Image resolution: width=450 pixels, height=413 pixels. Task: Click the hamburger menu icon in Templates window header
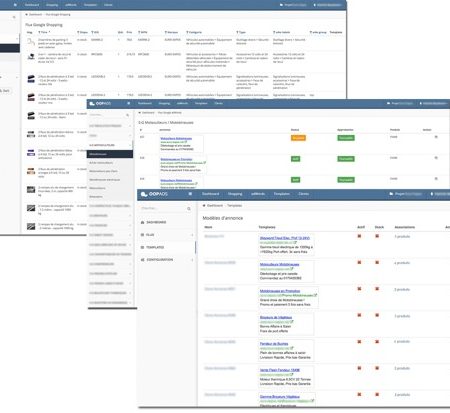tap(190, 194)
